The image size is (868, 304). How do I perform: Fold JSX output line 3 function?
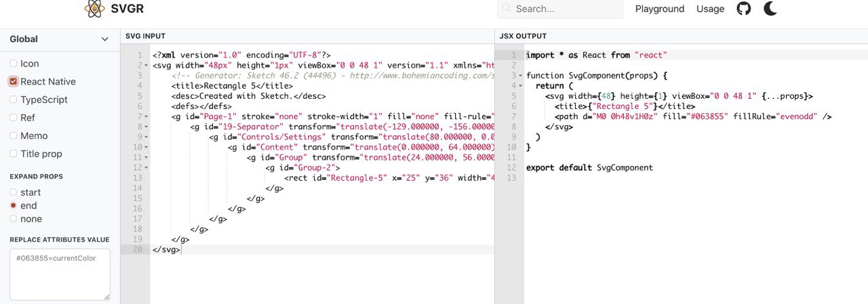pyautogui.click(x=520, y=76)
